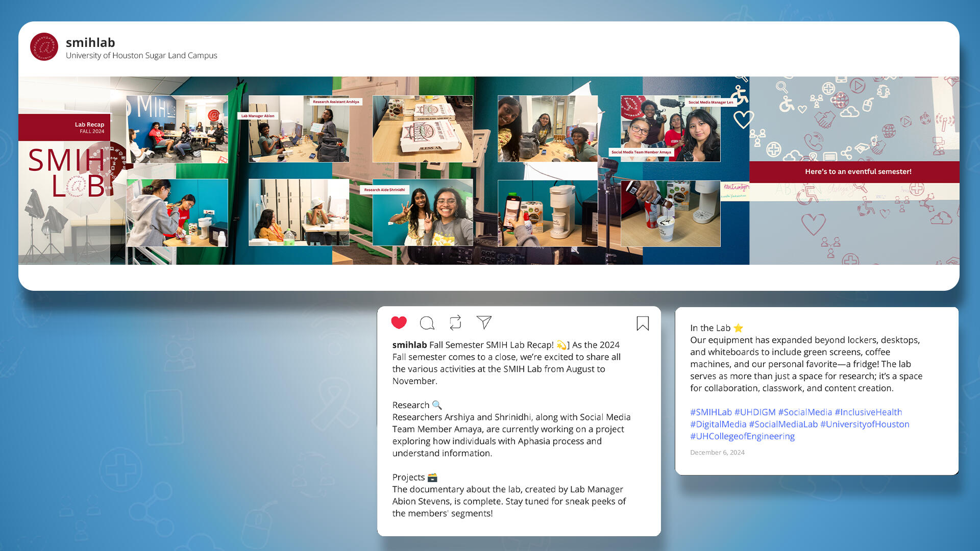The width and height of the screenshot is (980, 551).
Task: Click the red heart like icon
Action: point(399,322)
